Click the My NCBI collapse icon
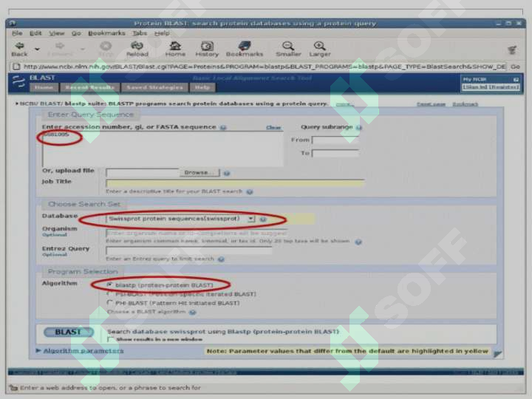Screen dimensions: 532x399 (516, 79)
